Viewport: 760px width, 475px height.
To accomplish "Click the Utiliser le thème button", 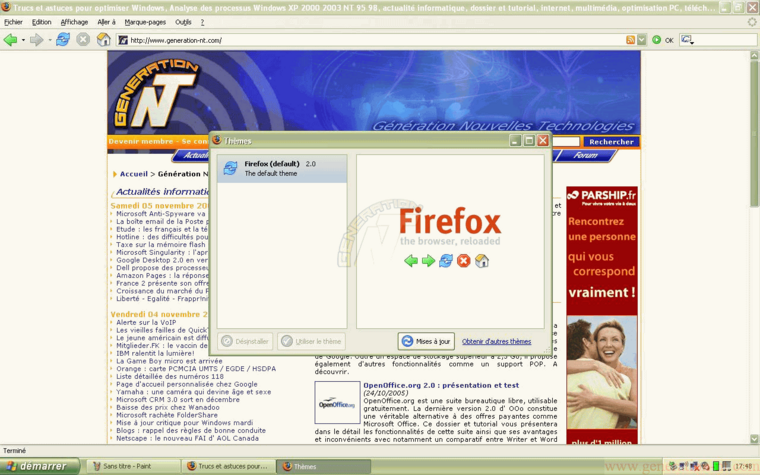I will click(311, 341).
